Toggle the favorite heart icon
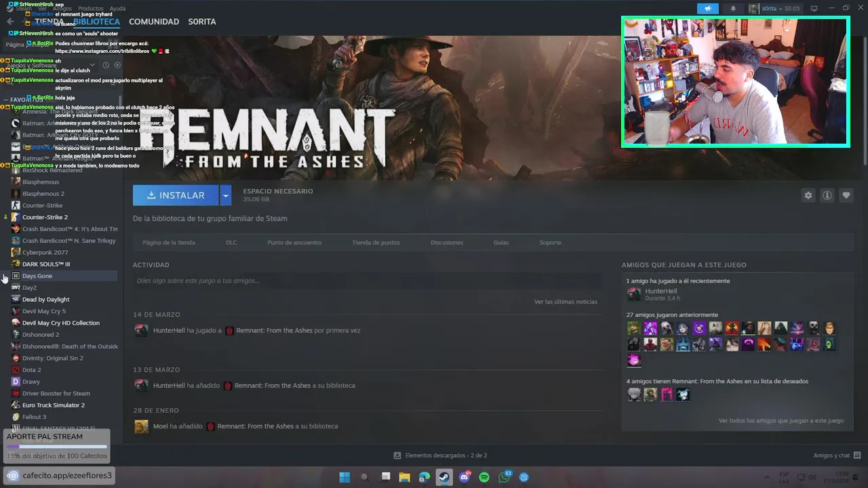Screen dimensions: 868x488 click(846, 195)
